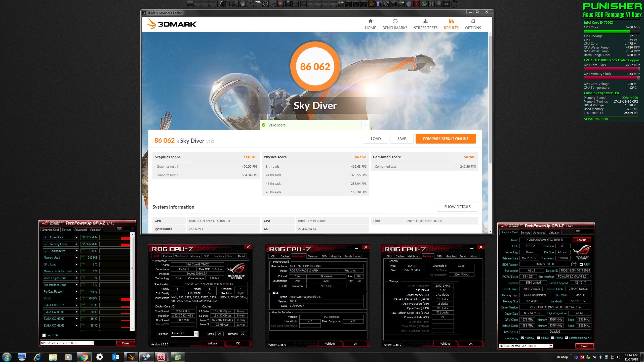
Task: Toggle the DirectCompute 5.0 checkbox
Action: coord(566,338)
